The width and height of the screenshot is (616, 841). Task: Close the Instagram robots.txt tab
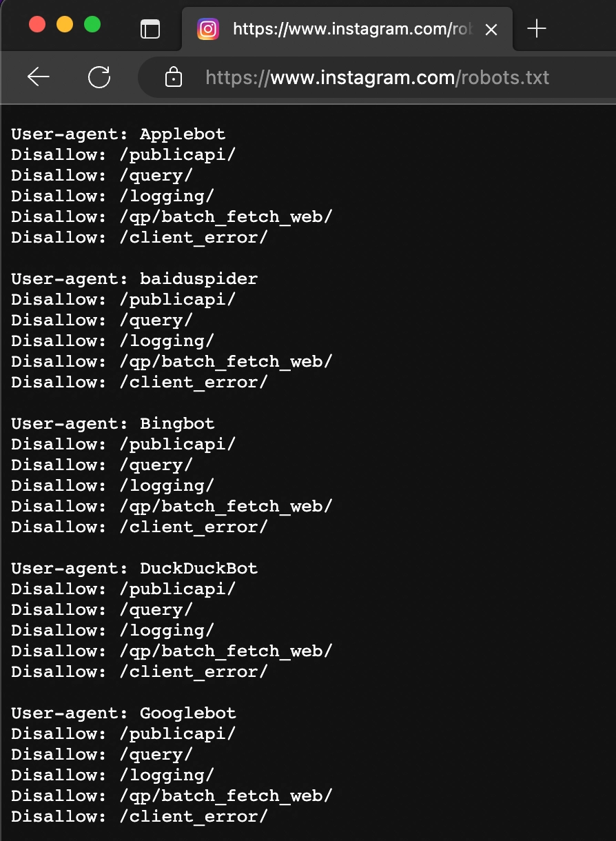coord(491,30)
